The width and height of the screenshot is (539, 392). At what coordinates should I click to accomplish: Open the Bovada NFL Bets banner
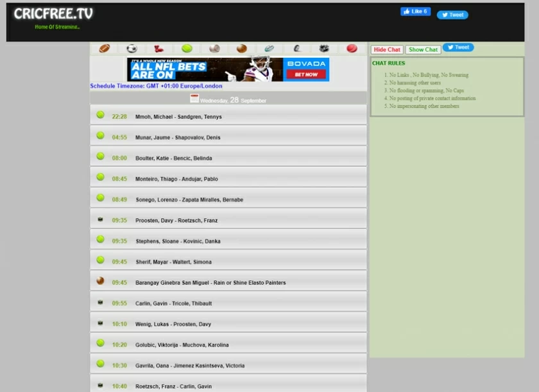pyautogui.click(x=228, y=71)
